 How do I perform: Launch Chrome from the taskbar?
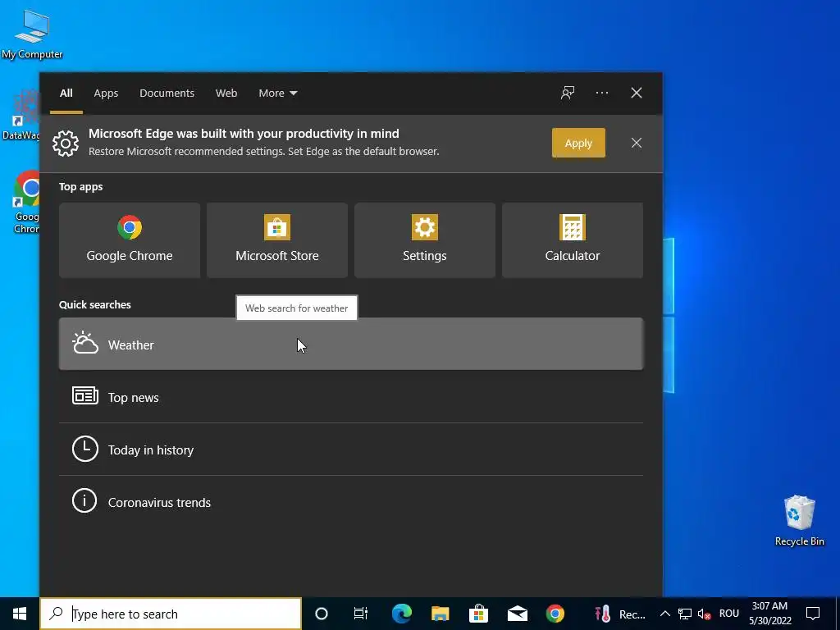click(555, 614)
